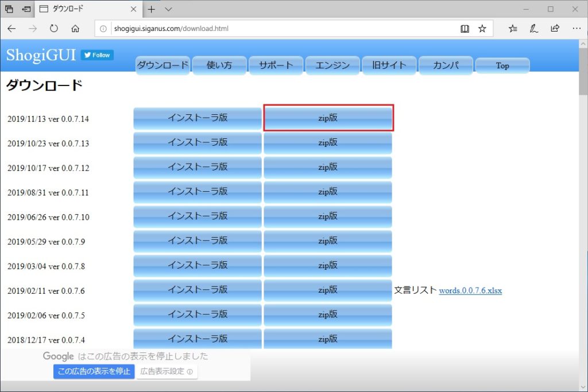Click the browser back arrow
The height and width of the screenshot is (392, 588).
coord(11,29)
